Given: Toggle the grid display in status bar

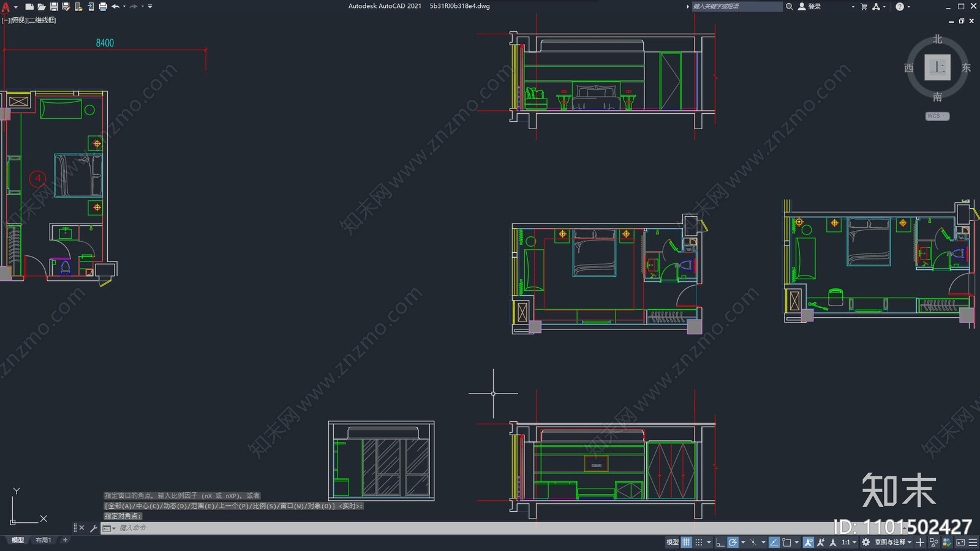Looking at the screenshot, I should pyautogui.click(x=687, y=542).
